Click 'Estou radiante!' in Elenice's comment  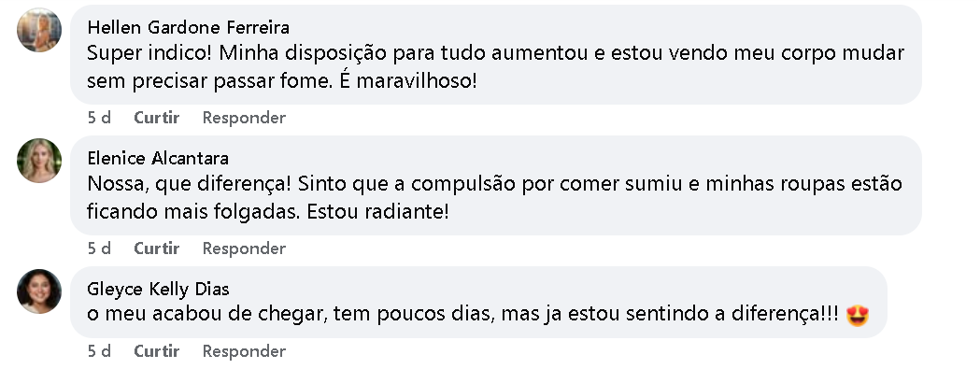377,211
